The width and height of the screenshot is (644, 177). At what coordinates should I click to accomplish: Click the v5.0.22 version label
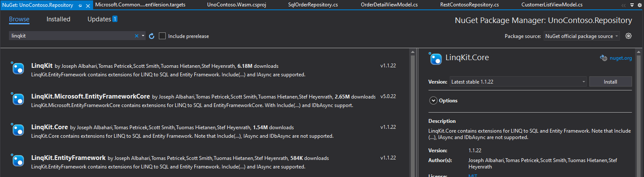(x=388, y=96)
